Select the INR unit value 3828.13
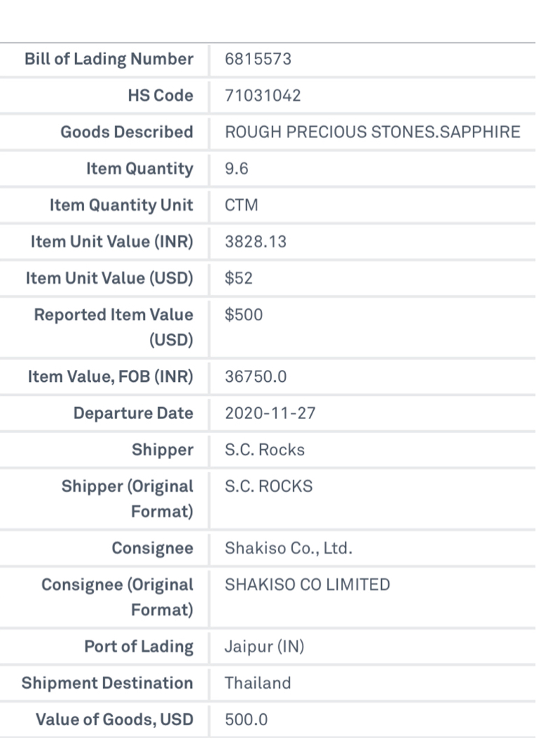The height and width of the screenshot is (756, 536). 256,242
